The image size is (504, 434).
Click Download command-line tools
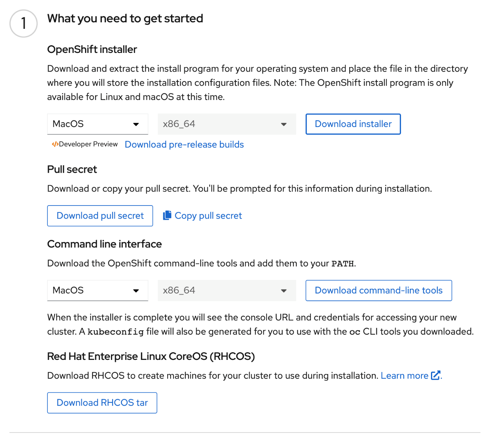pyautogui.click(x=378, y=291)
